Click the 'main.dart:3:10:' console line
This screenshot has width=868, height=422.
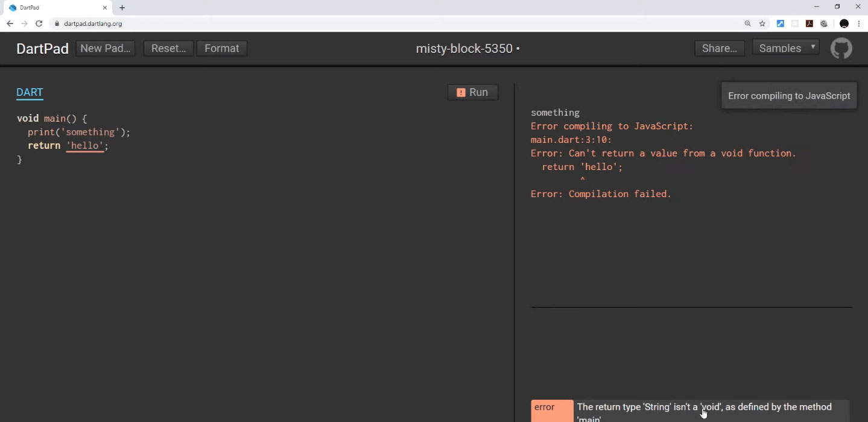point(571,140)
